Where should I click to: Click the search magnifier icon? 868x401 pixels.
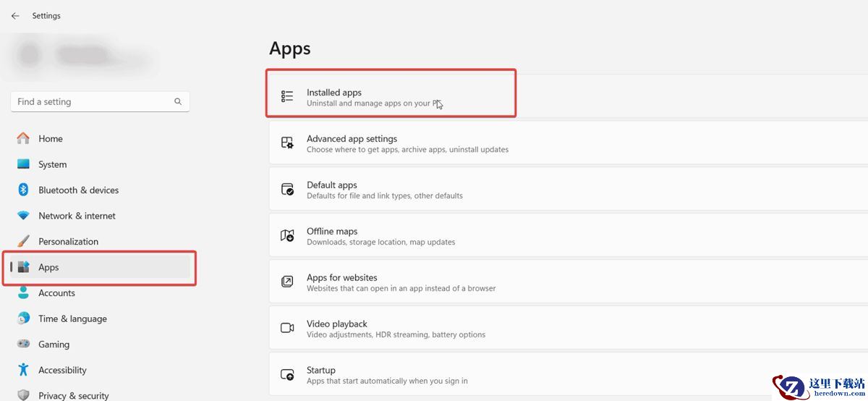[178, 102]
